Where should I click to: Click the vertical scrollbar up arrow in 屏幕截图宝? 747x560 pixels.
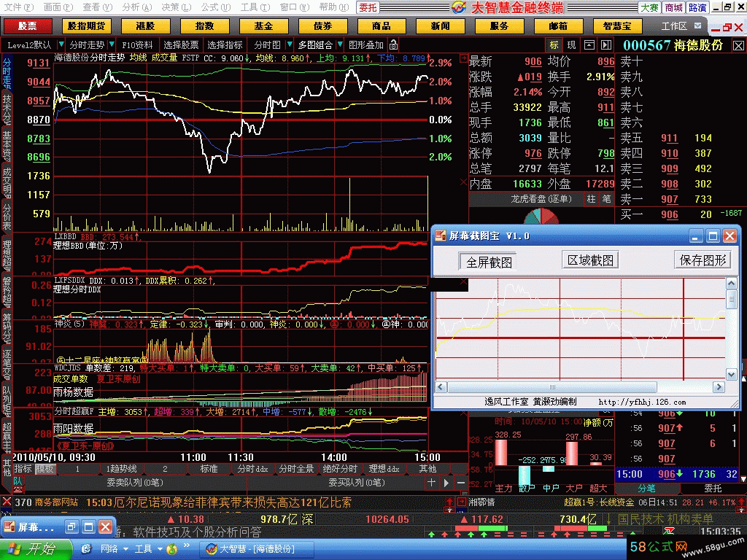[x=731, y=284]
